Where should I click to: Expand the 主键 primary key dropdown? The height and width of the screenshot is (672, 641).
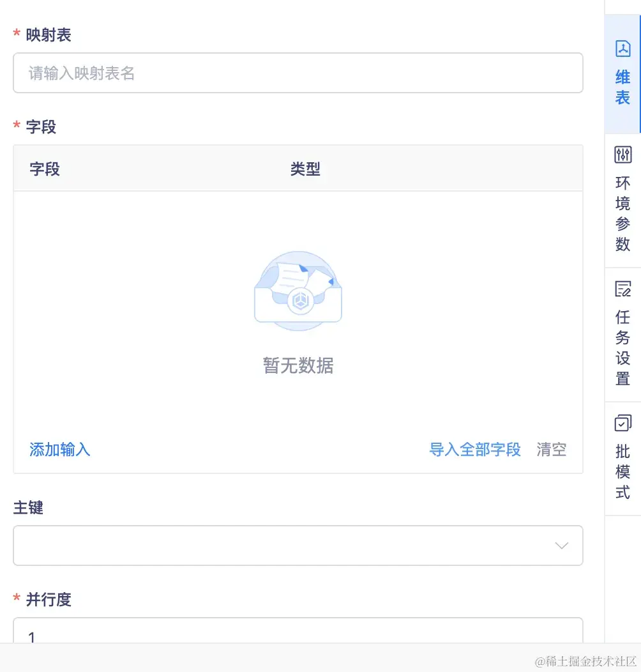(298, 545)
